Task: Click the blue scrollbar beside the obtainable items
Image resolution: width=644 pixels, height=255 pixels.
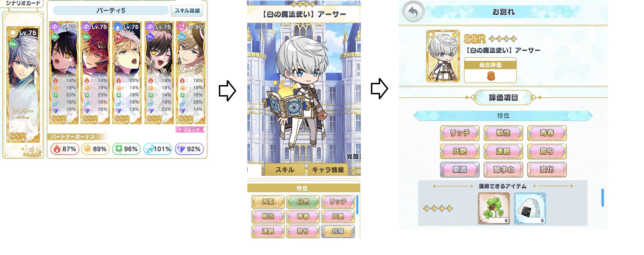Action: (x=603, y=198)
